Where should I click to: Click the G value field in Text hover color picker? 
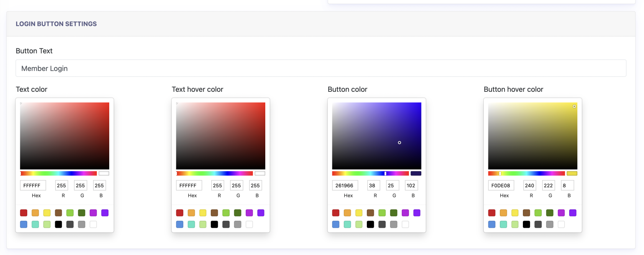pyautogui.click(x=237, y=185)
